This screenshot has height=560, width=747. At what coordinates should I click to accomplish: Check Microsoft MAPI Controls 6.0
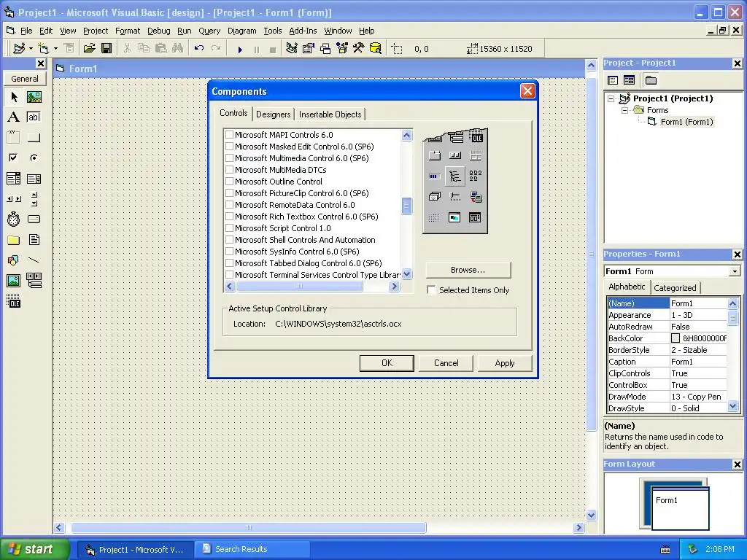(229, 135)
